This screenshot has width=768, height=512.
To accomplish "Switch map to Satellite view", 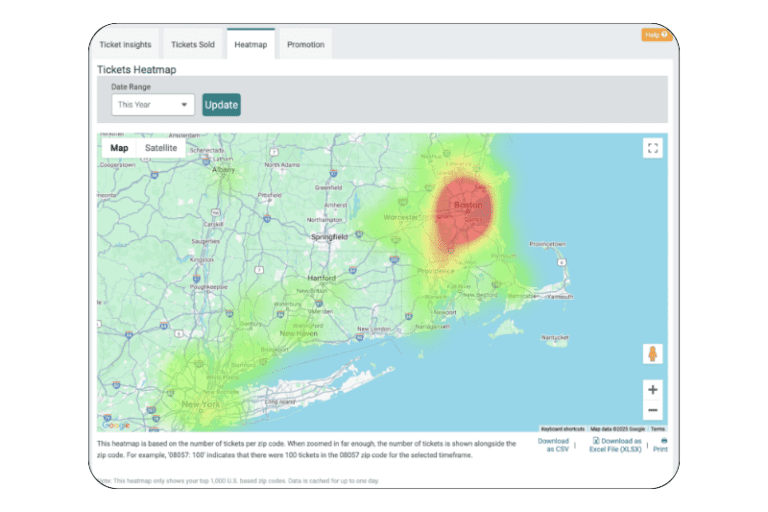I will 160,148.
